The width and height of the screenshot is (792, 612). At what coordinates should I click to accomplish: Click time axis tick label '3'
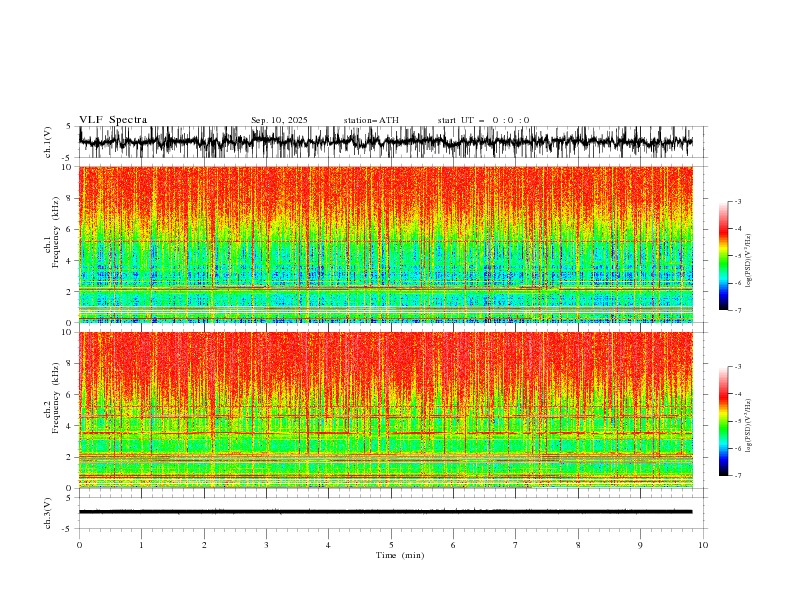coord(266,545)
